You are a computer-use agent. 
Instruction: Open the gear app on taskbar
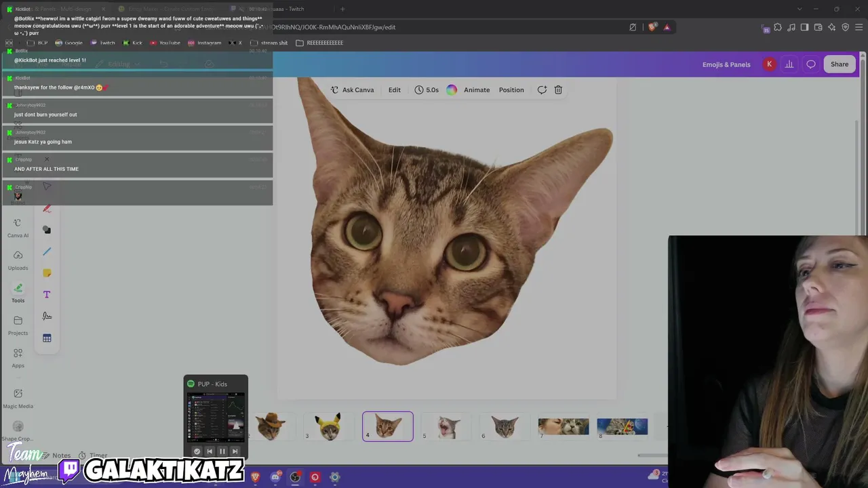(x=334, y=477)
